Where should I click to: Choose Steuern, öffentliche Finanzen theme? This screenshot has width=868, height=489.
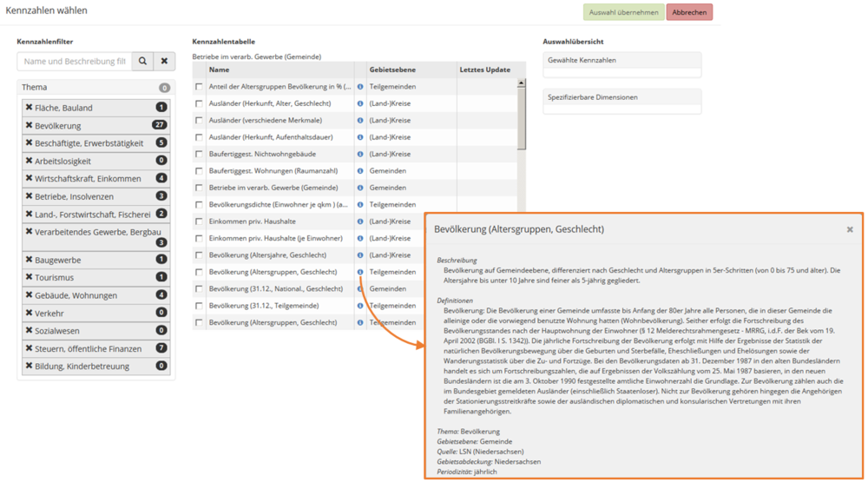point(88,348)
